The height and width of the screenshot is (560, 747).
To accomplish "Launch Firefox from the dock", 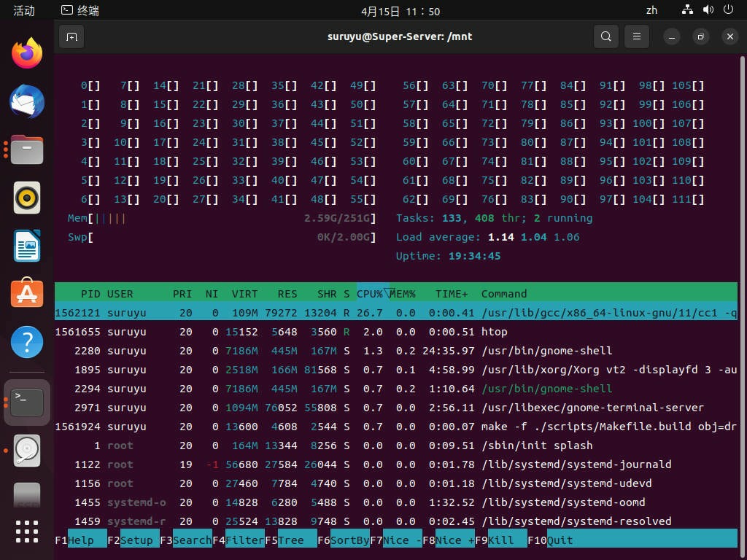I will pyautogui.click(x=27, y=53).
